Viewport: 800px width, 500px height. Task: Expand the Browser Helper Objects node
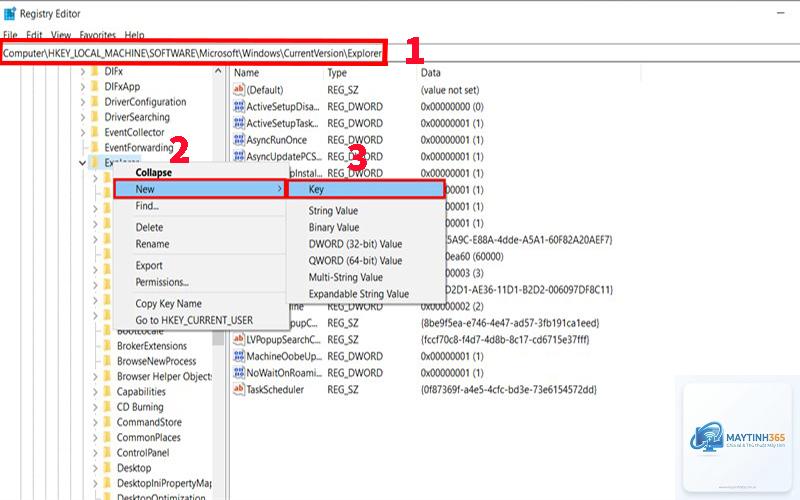(95, 377)
